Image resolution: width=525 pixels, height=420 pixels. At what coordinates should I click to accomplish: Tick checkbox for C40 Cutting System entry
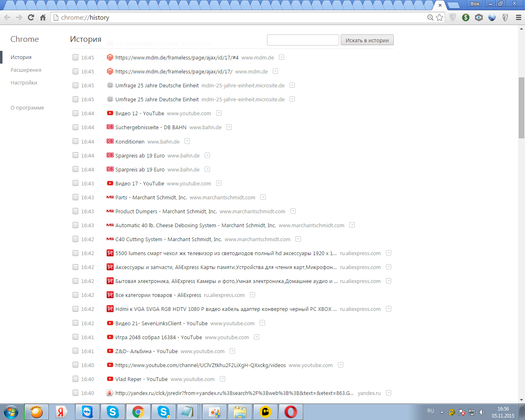pos(75,239)
